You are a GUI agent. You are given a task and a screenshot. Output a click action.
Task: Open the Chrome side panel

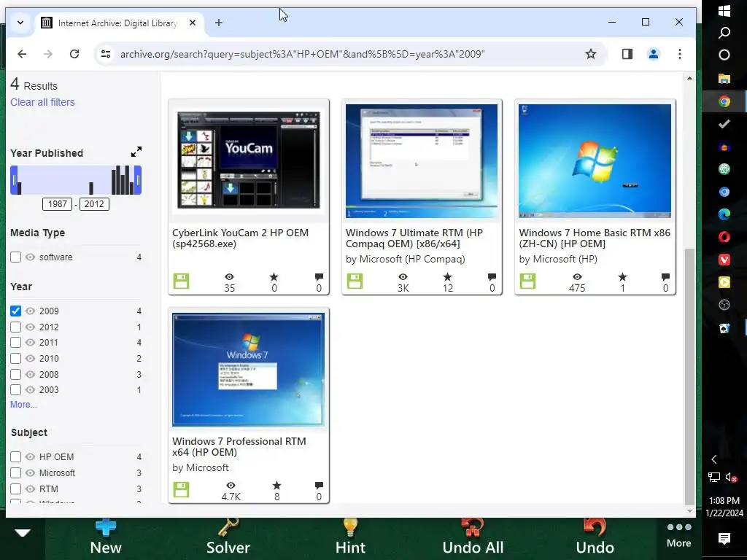tap(627, 54)
